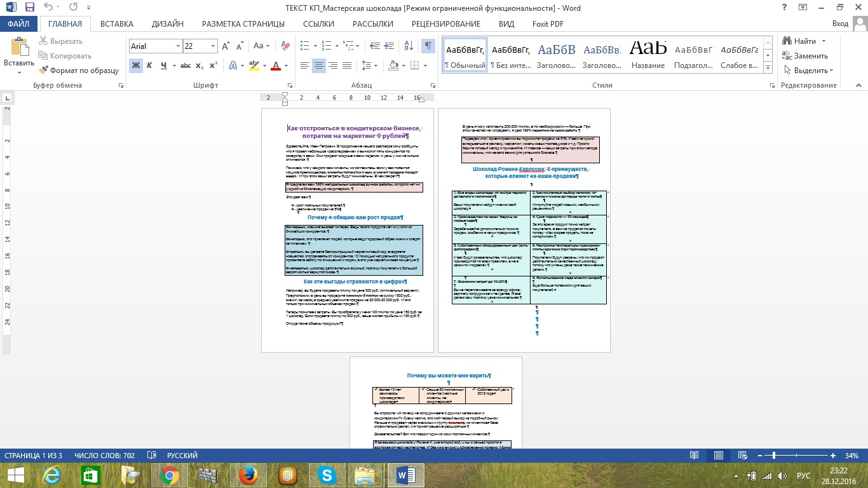Toggle italic К formatting
The width and height of the screenshot is (868, 488).
150,65
